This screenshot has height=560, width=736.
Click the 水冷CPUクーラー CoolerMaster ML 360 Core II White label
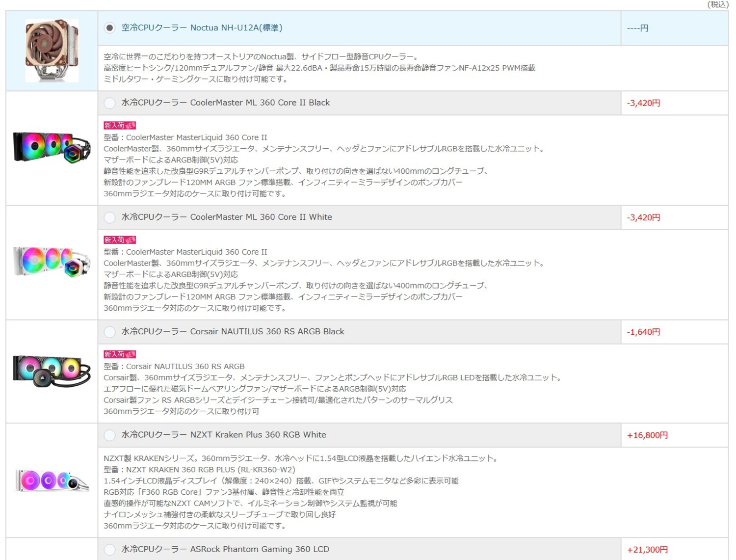pos(227,217)
